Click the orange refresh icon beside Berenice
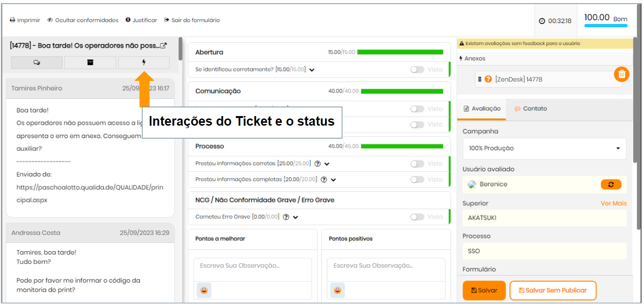 point(611,185)
